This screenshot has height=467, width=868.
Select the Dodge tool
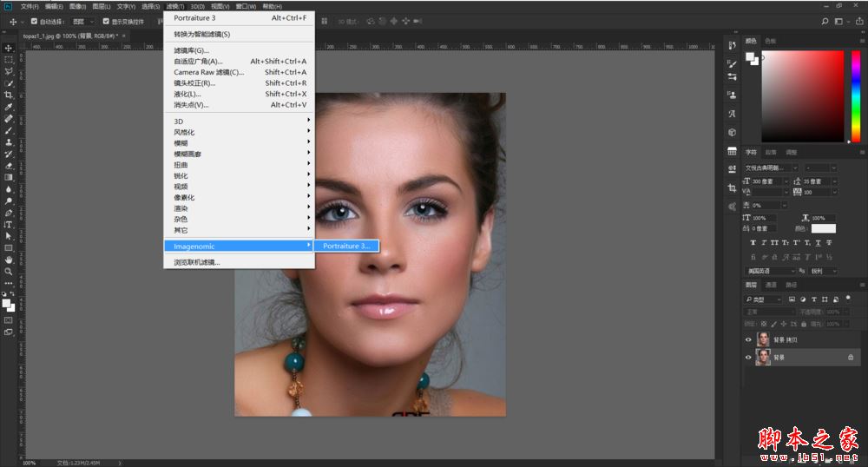click(x=9, y=201)
